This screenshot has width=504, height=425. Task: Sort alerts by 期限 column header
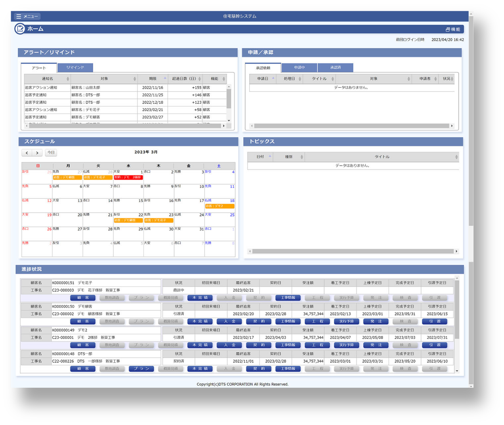(153, 79)
